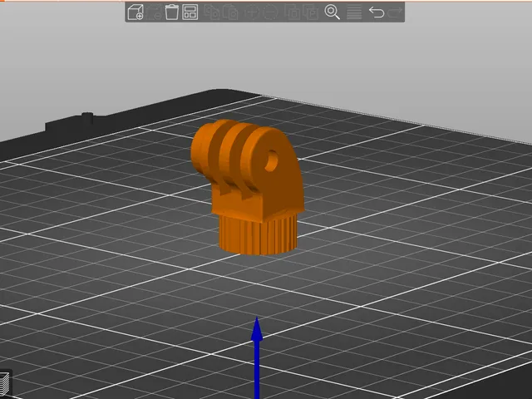Image resolution: width=532 pixels, height=399 pixels.
Task: Click the Variable layer height icon
Action: pyautogui.click(x=354, y=12)
